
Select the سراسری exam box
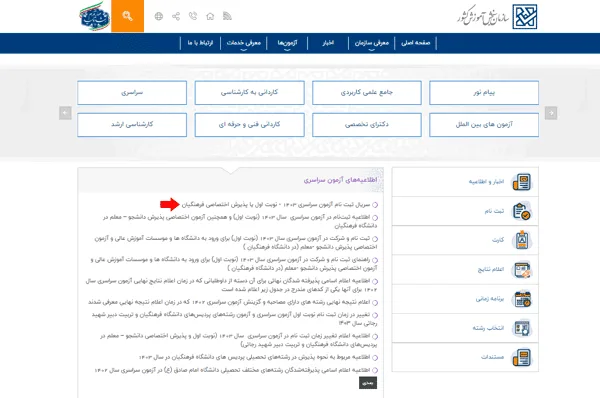(x=132, y=93)
